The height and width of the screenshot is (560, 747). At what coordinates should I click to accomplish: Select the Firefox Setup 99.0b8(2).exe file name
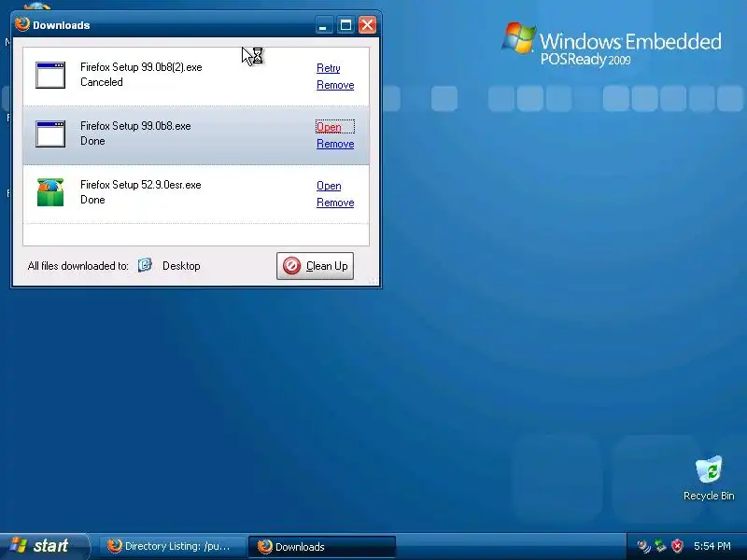141,67
